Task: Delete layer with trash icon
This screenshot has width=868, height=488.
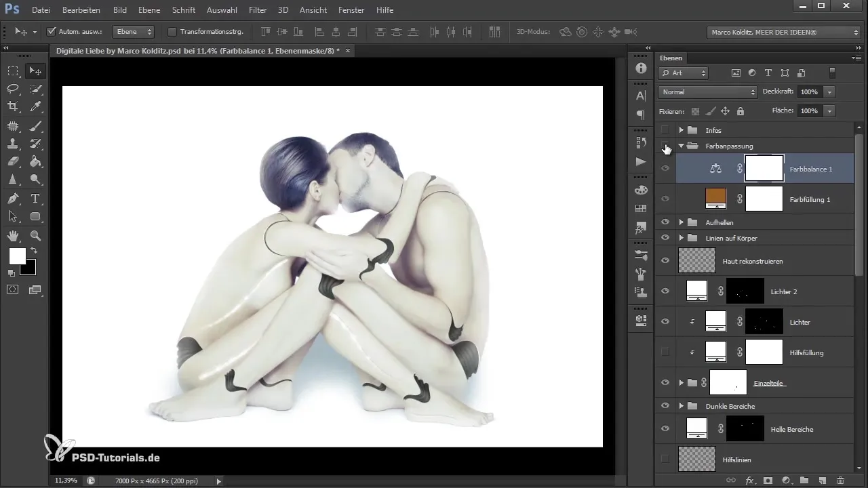Action: [x=841, y=480]
